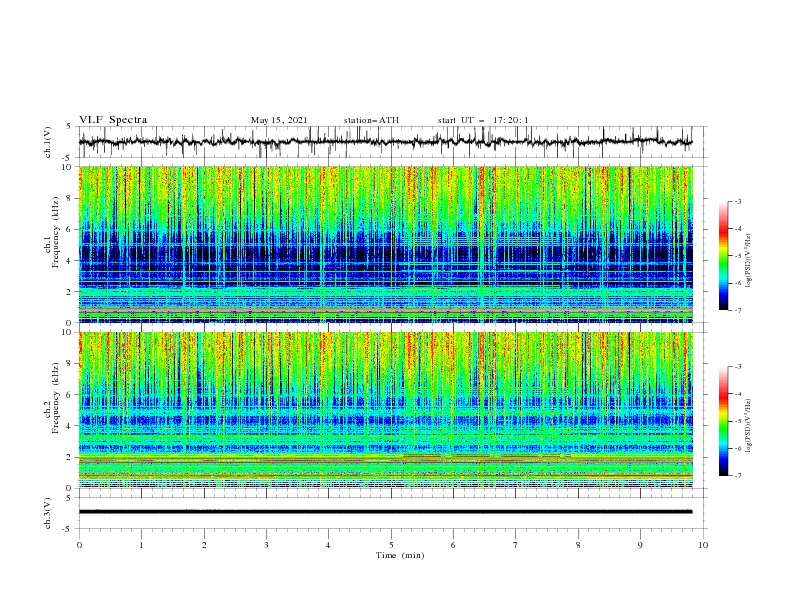The height and width of the screenshot is (612, 792).
Task: Click the ch.1 voltage waveform trace
Action: pos(385,142)
